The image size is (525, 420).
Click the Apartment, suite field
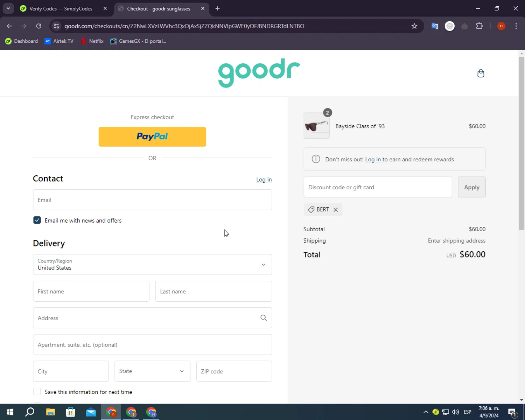coord(152,344)
